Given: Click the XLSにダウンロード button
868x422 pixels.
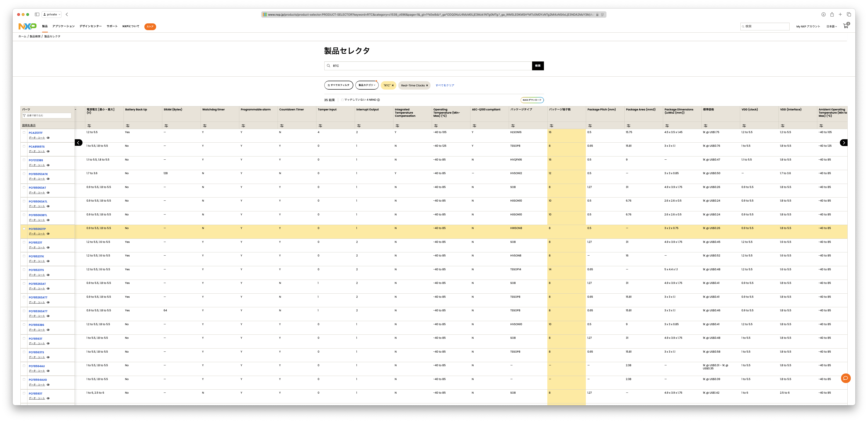Looking at the screenshot, I should pyautogui.click(x=532, y=100).
